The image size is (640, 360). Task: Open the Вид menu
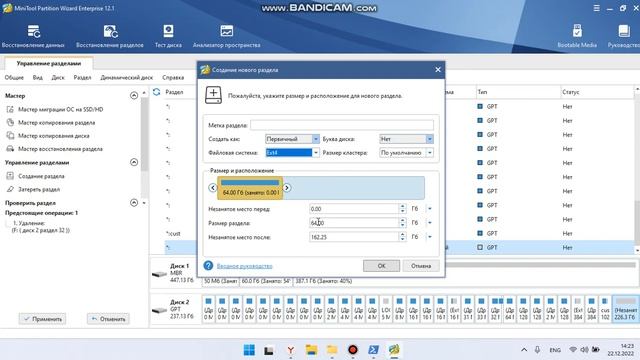tap(38, 78)
